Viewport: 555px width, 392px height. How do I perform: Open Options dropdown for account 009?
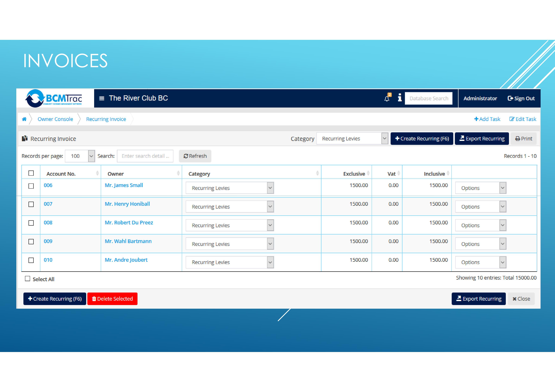point(480,244)
